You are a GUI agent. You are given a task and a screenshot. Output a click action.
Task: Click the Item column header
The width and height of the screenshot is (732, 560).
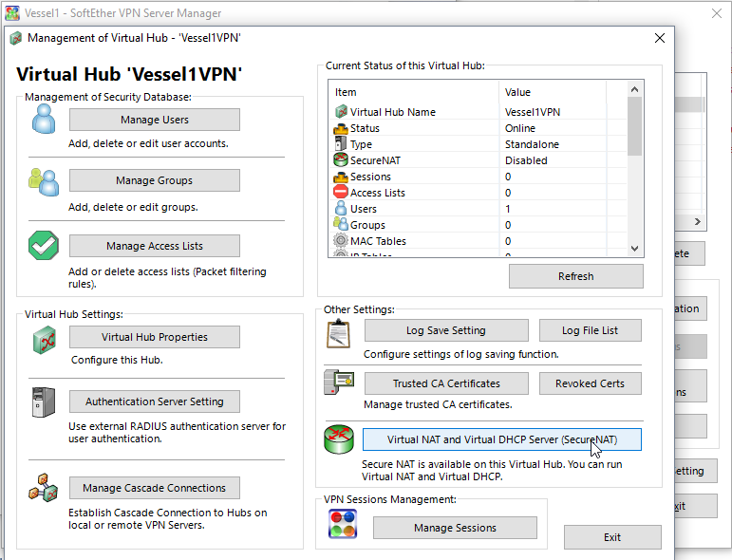point(414,92)
